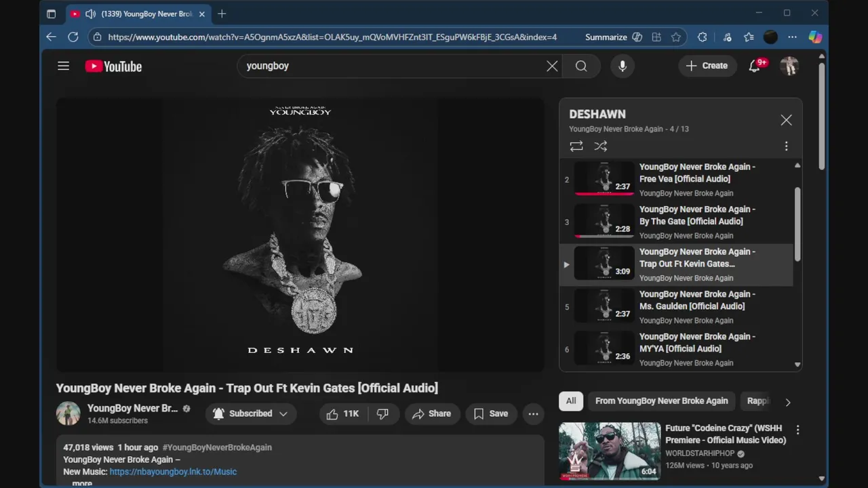Share the video

click(431, 413)
